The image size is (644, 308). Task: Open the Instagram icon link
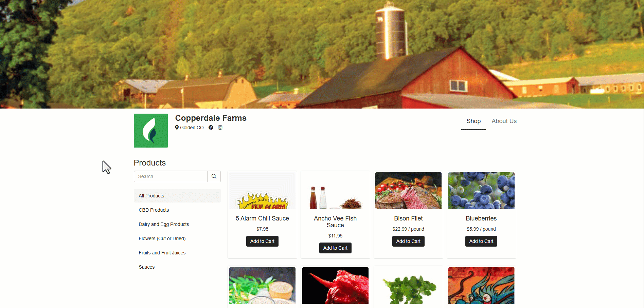220,128
